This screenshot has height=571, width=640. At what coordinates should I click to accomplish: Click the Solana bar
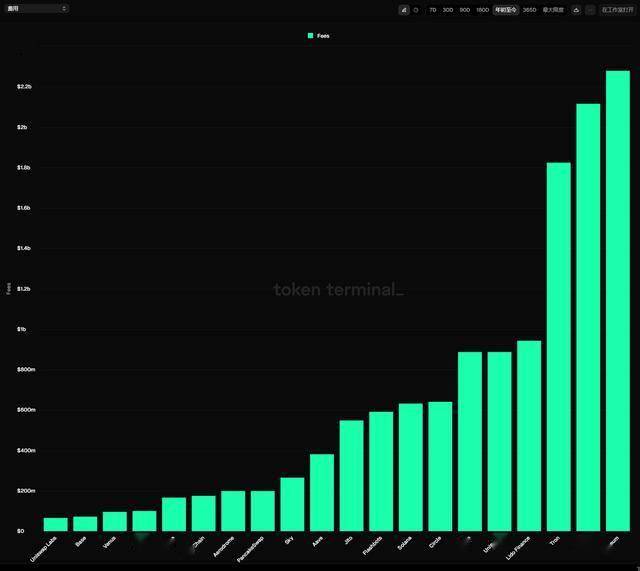pos(411,467)
